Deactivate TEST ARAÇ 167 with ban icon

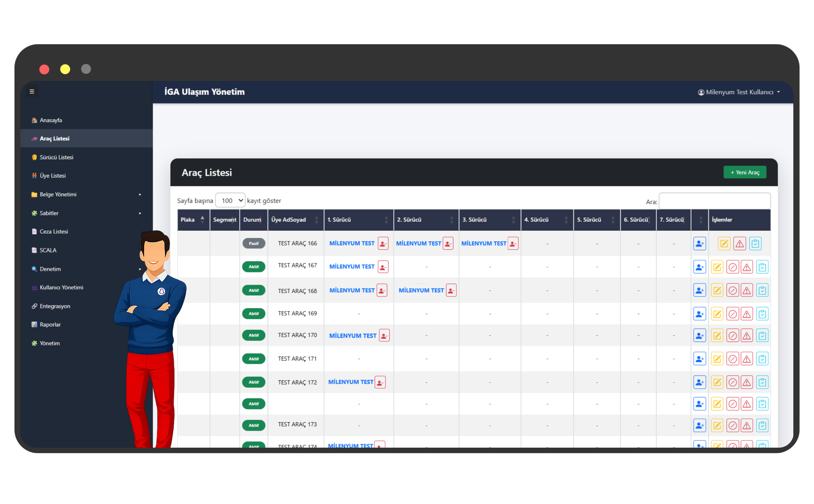coord(732,267)
